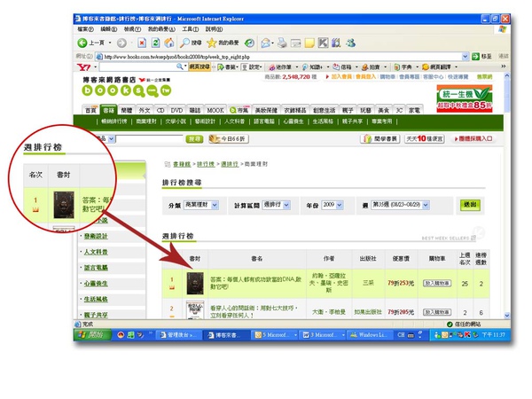The height and width of the screenshot is (399, 532).
Task: Expand the Yahoo toolbar overflow chevron
Action: click(x=504, y=66)
